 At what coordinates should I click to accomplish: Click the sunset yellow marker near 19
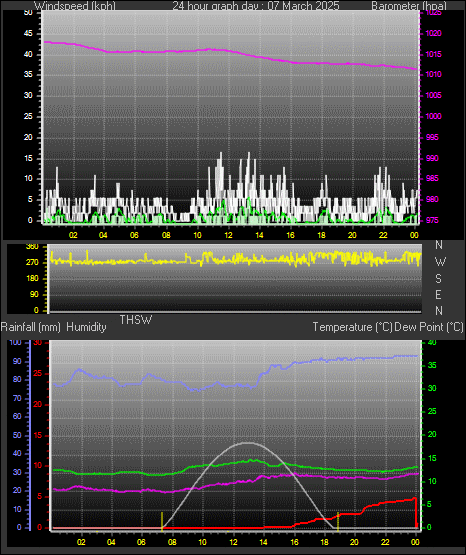(x=338, y=521)
